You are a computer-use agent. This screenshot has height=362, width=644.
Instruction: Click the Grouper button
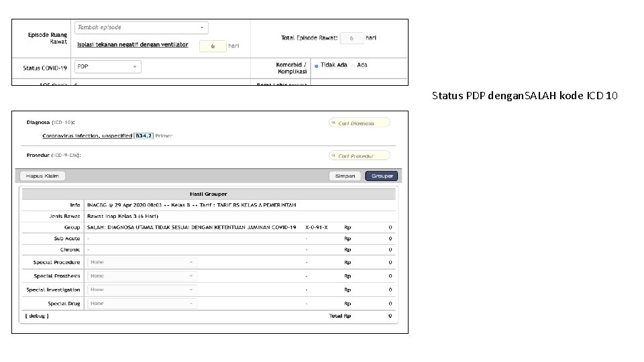382,176
